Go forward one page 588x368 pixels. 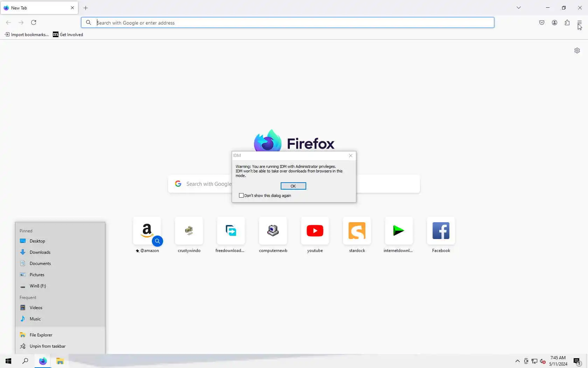(21, 22)
